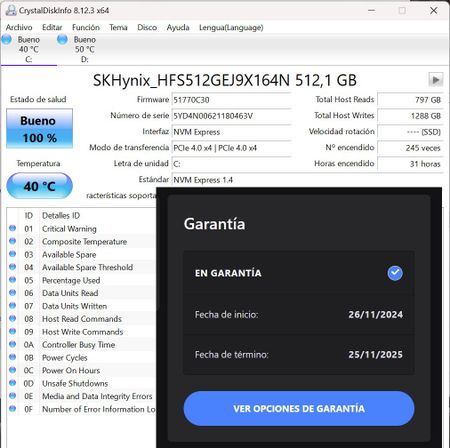Click the status dot of Data Units Written row
The width and height of the screenshot is (450, 448).
point(13,305)
